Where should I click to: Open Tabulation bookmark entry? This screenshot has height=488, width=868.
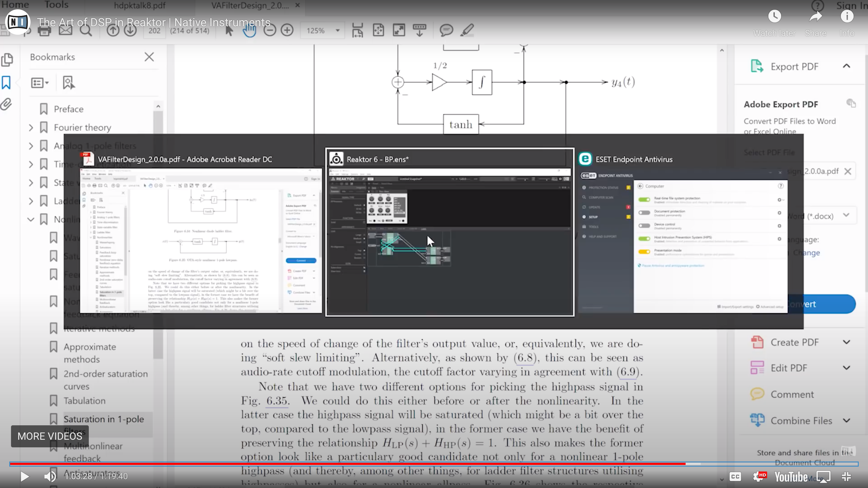(x=84, y=401)
